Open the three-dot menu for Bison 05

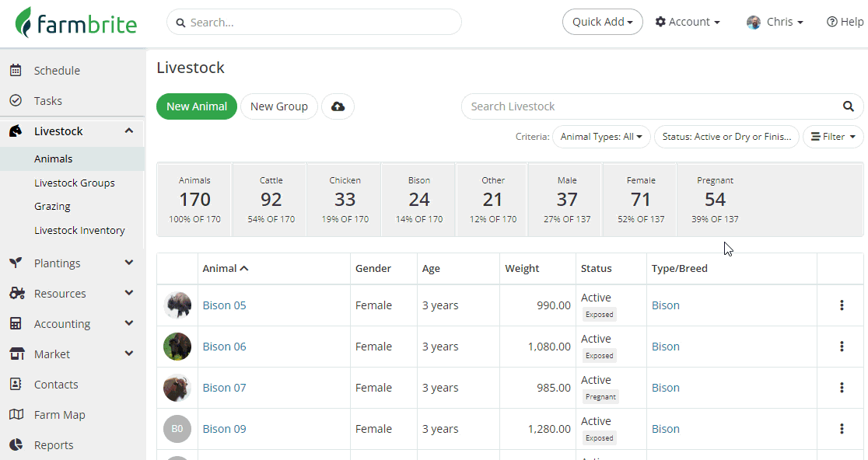click(x=842, y=305)
